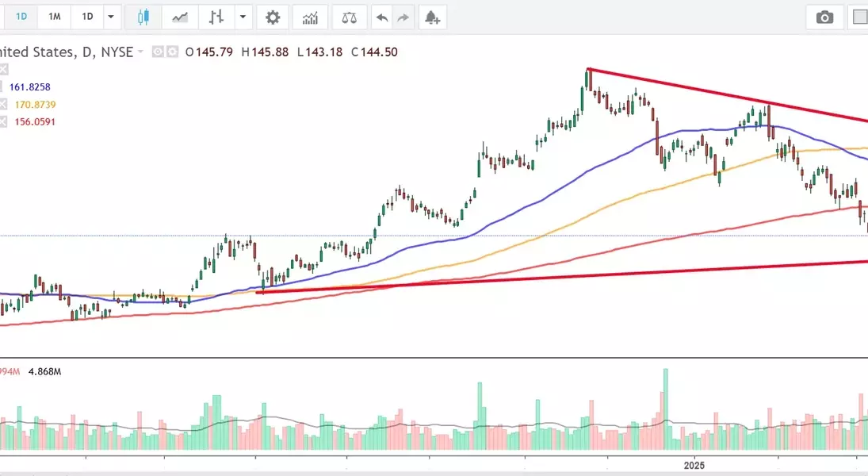This screenshot has height=476, width=868.
Task: Take a chart snapshot with camera icon
Action: pyautogui.click(x=825, y=17)
